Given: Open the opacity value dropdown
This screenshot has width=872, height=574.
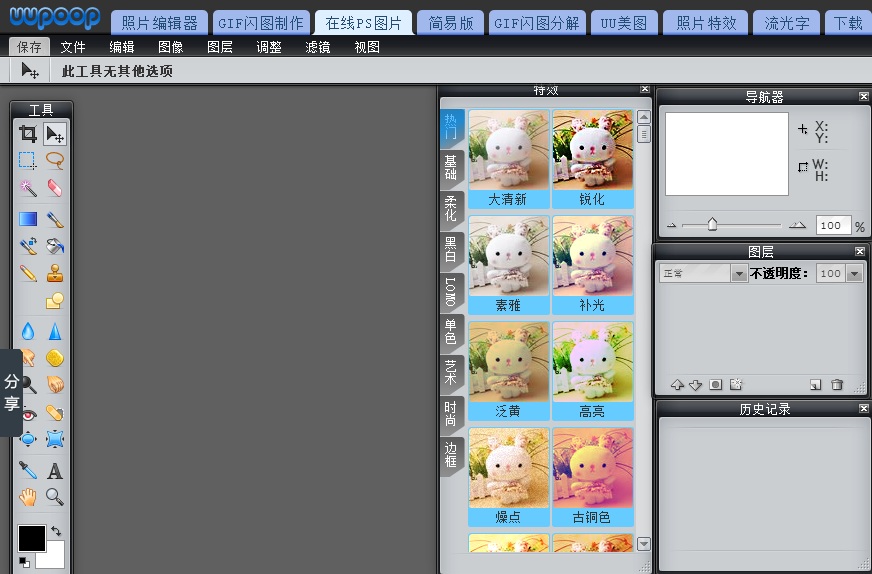Looking at the screenshot, I should (x=854, y=273).
